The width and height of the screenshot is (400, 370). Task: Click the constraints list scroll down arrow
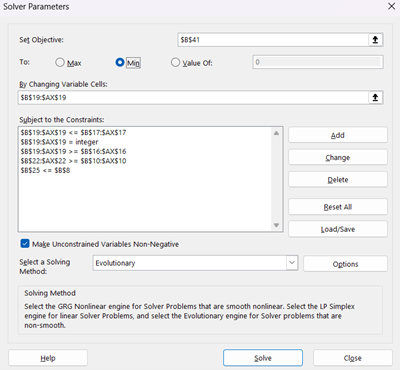coord(276,225)
